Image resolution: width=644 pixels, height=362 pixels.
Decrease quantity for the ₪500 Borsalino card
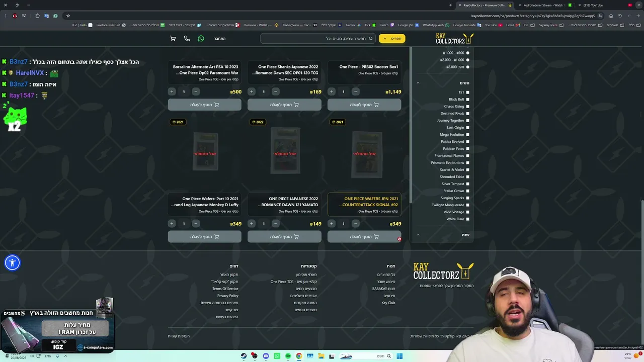click(196, 92)
